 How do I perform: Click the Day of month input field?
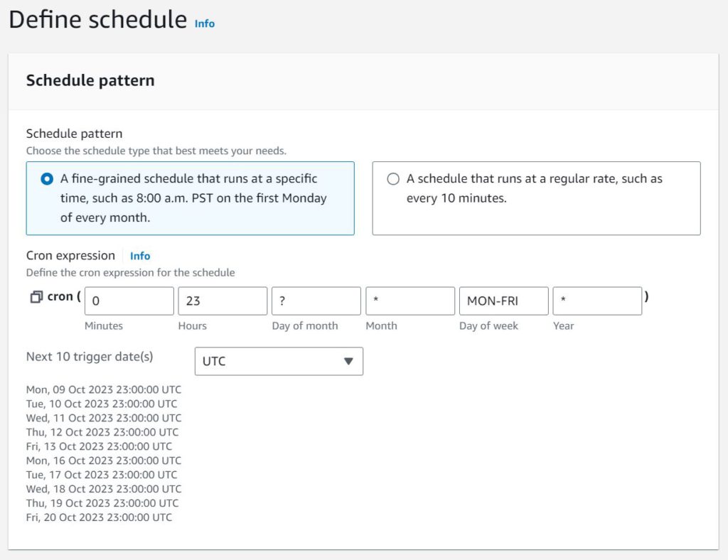coord(316,301)
